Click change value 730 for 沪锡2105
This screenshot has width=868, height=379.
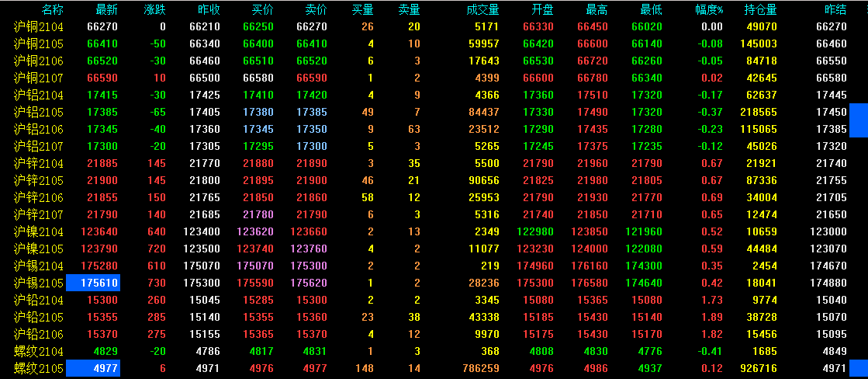156,283
